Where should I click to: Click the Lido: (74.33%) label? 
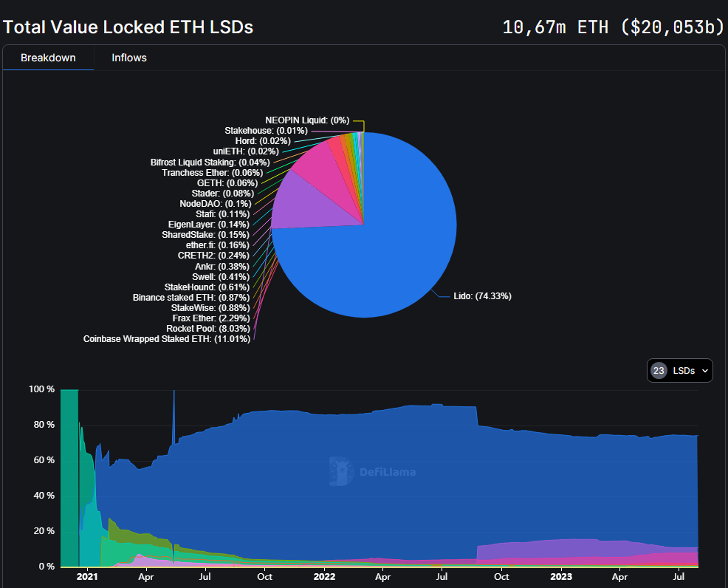coord(482,296)
